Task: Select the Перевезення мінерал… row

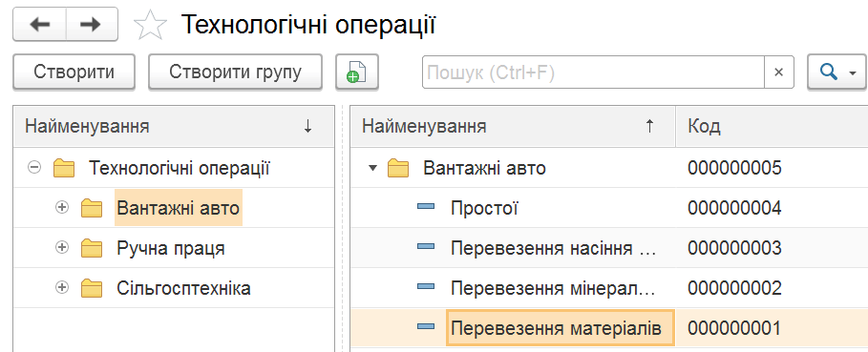Action: [x=609, y=288]
